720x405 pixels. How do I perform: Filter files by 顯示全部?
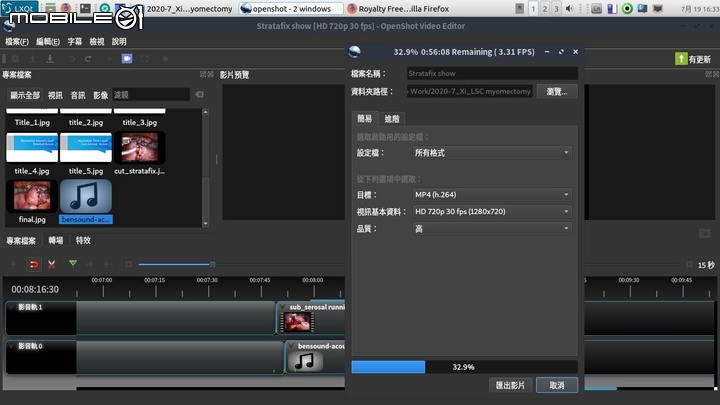pyautogui.click(x=25, y=95)
